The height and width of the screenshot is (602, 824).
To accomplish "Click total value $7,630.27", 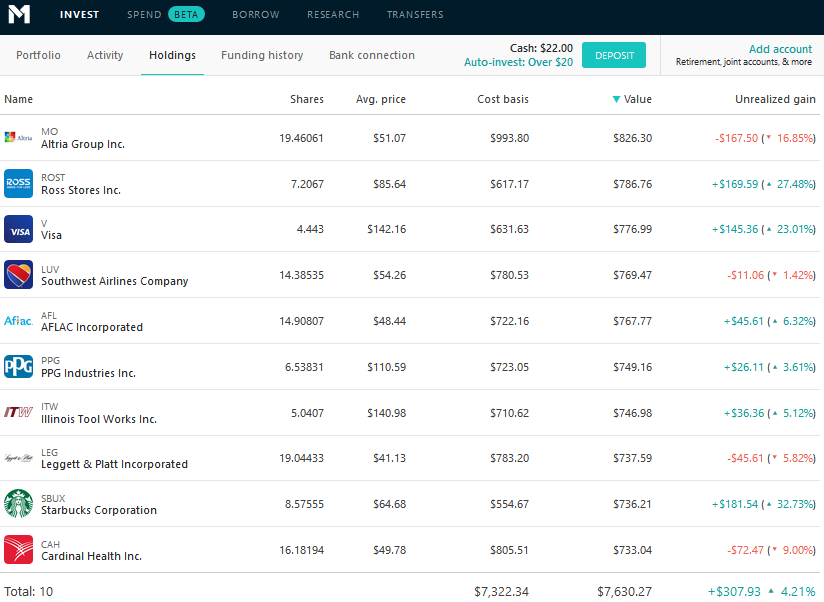I will pyautogui.click(x=624, y=591).
